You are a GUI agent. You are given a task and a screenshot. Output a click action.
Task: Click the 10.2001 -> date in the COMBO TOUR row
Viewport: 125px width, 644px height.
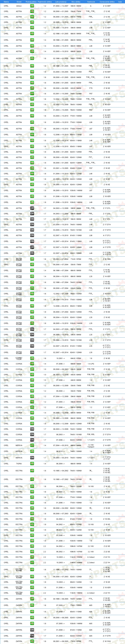click(x=61, y=358)
